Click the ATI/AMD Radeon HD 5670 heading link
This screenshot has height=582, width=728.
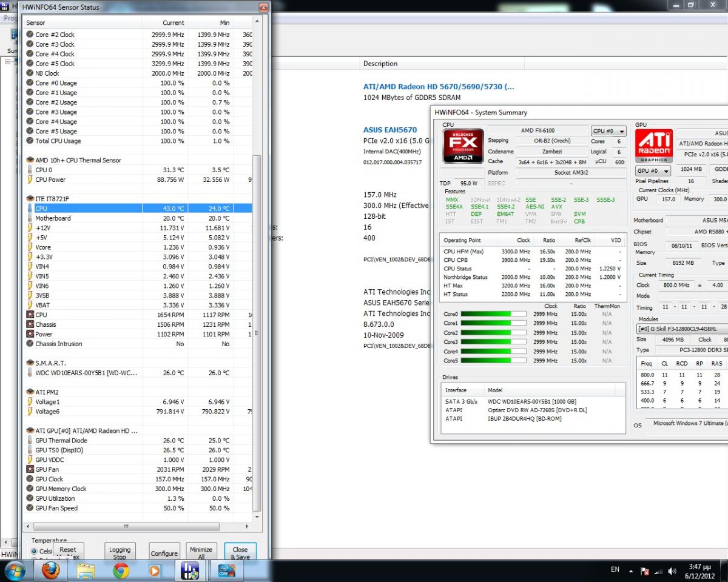[439, 87]
